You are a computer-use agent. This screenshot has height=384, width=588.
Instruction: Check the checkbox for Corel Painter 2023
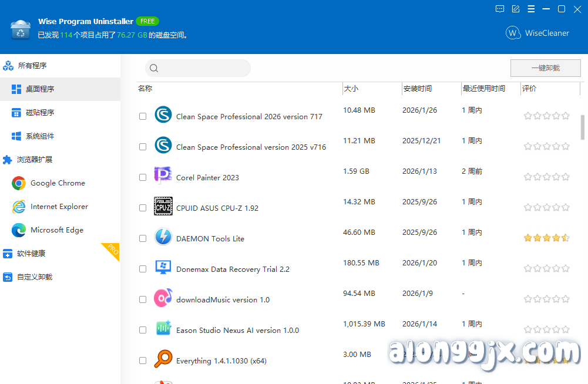point(143,177)
